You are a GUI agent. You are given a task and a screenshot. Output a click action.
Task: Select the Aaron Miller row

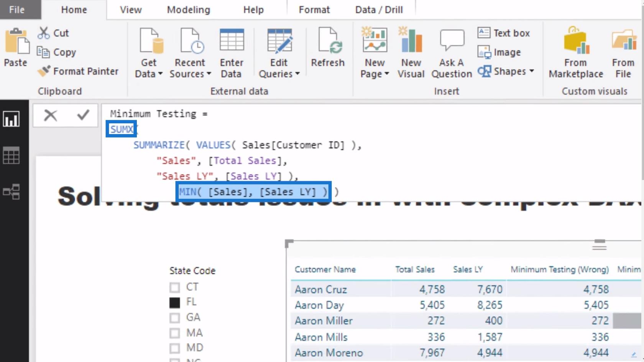(x=466, y=321)
